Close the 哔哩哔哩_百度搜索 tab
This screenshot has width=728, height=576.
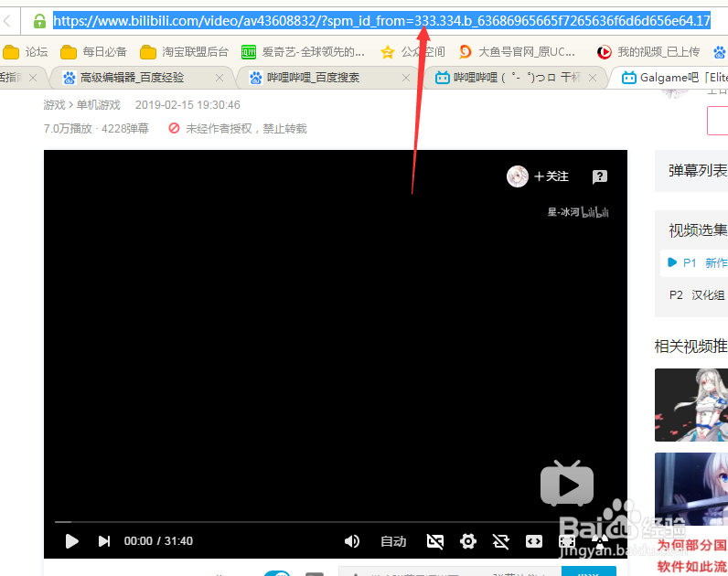[406, 78]
